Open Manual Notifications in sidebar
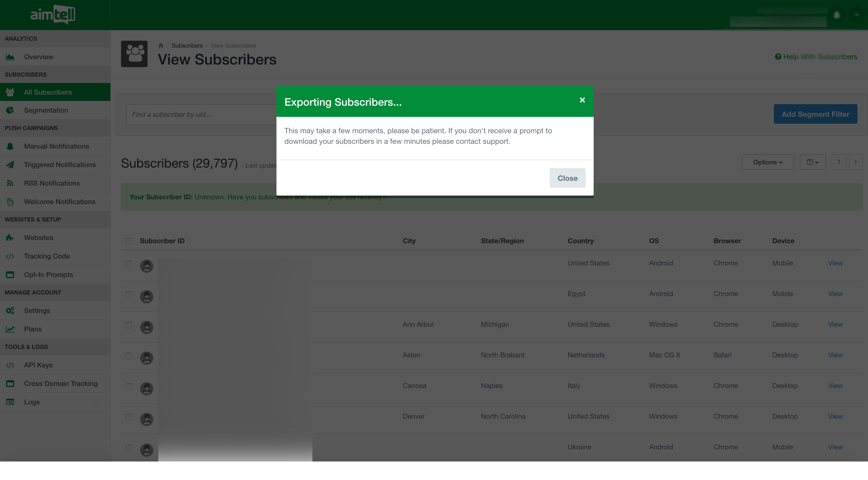This screenshot has height=480, width=868. pos(56,146)
